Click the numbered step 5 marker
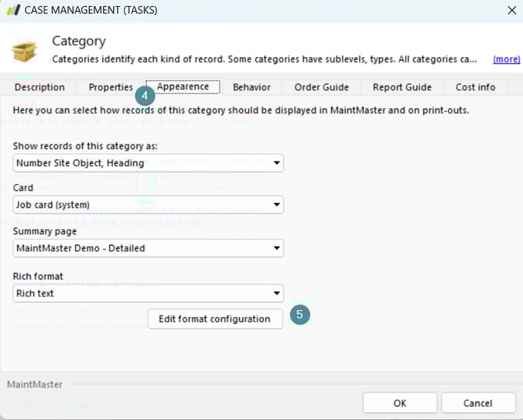 pyautogui.click(x=300, y=315)
